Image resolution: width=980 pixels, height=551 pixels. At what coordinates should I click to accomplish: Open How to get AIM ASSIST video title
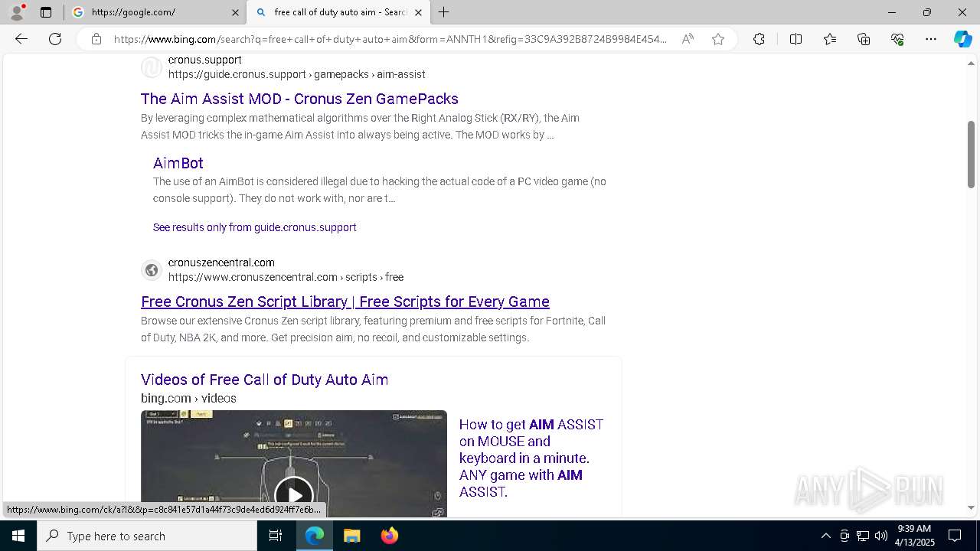(531, 458)
